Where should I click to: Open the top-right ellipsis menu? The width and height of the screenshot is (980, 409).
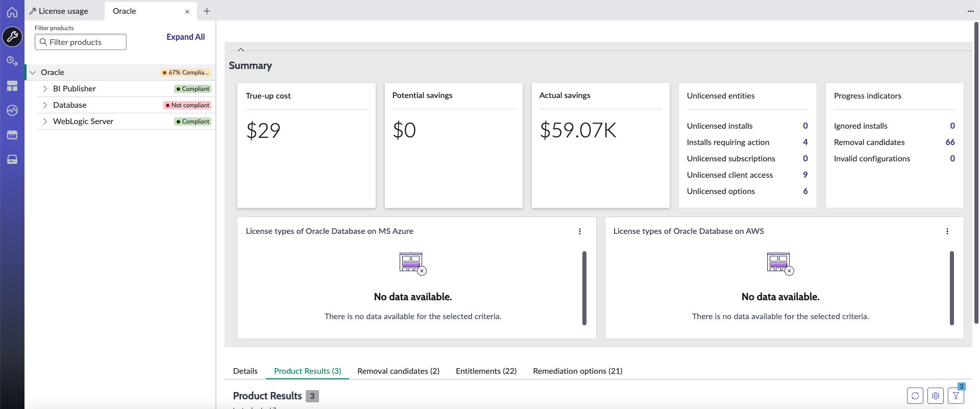(970, 11)
